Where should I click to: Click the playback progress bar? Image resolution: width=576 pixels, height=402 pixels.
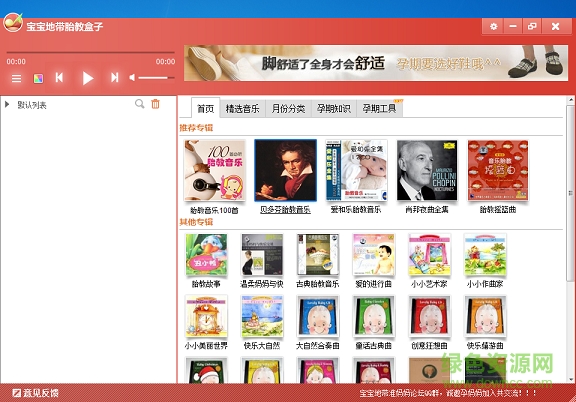tap(90, 53)
